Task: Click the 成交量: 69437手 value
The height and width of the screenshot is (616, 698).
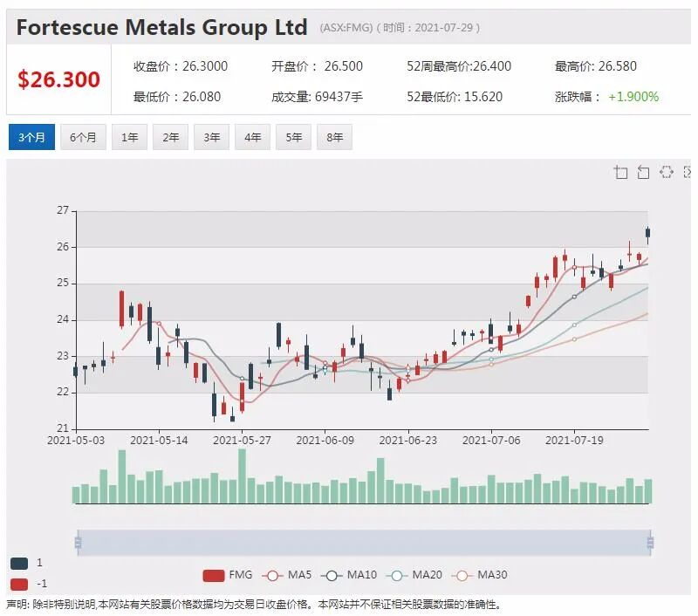Action: 317,97
